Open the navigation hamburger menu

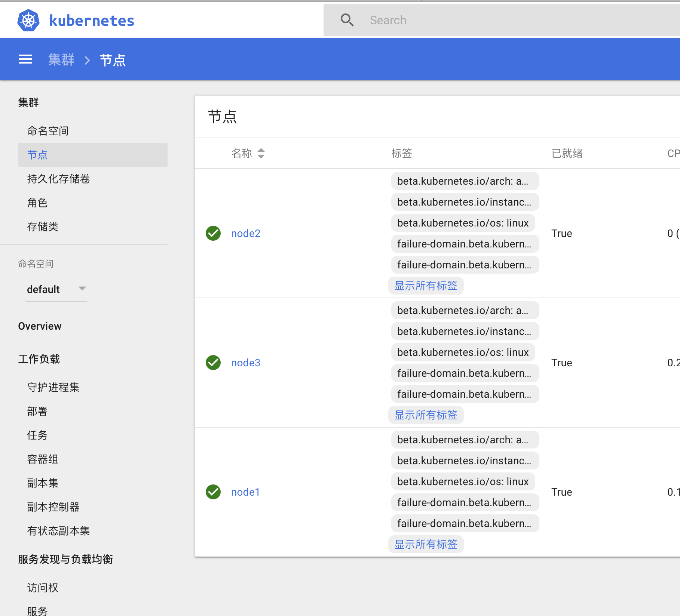coord(25,59)
